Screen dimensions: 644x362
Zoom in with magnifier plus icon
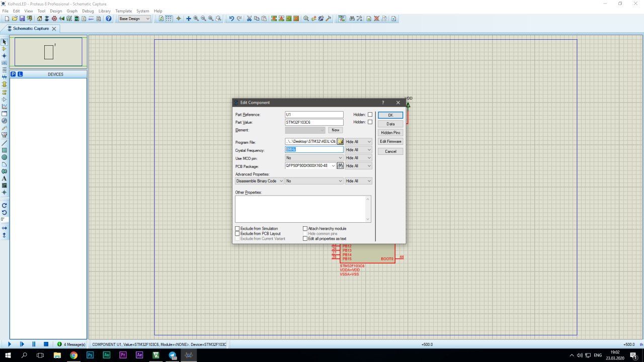coord(196,19)
